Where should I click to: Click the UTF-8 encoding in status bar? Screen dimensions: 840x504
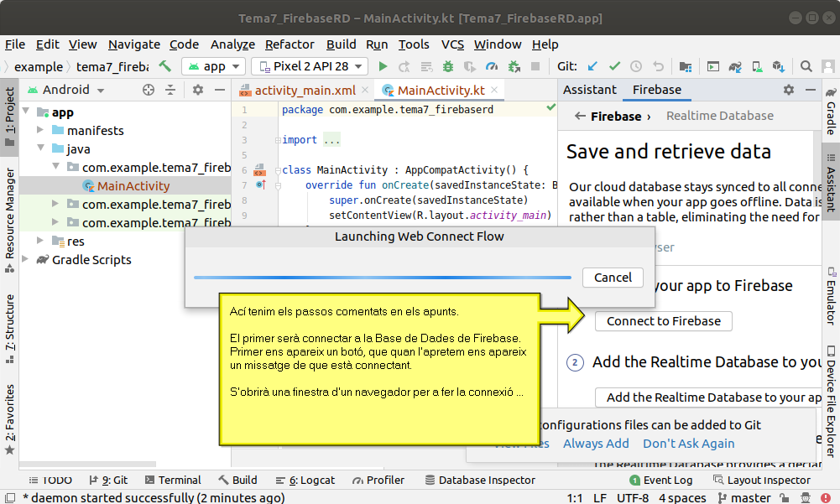(x=632, y=497)
